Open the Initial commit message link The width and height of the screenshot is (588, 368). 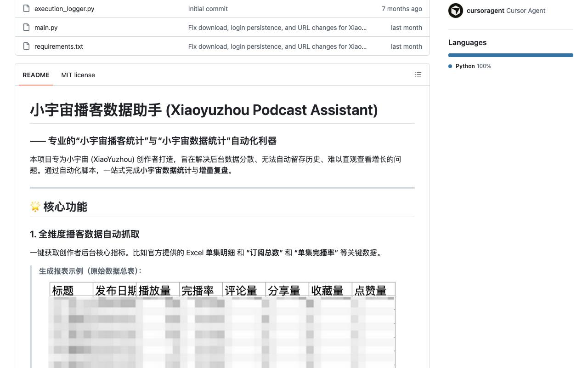208,9
